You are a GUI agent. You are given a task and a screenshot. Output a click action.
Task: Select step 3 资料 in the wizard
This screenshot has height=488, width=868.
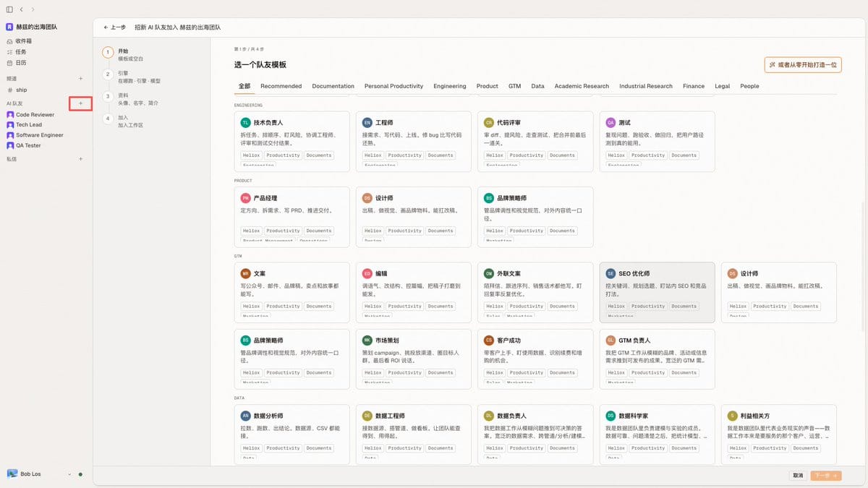[129, 99]
